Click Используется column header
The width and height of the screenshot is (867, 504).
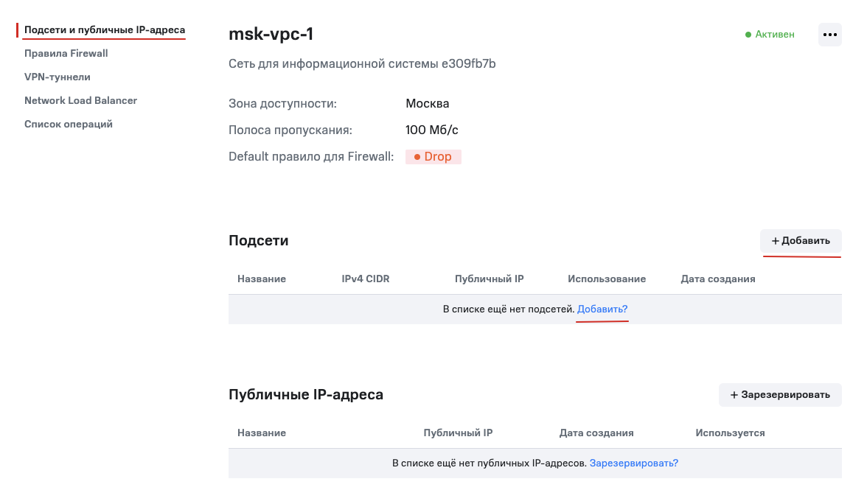[x=730, y=433]
